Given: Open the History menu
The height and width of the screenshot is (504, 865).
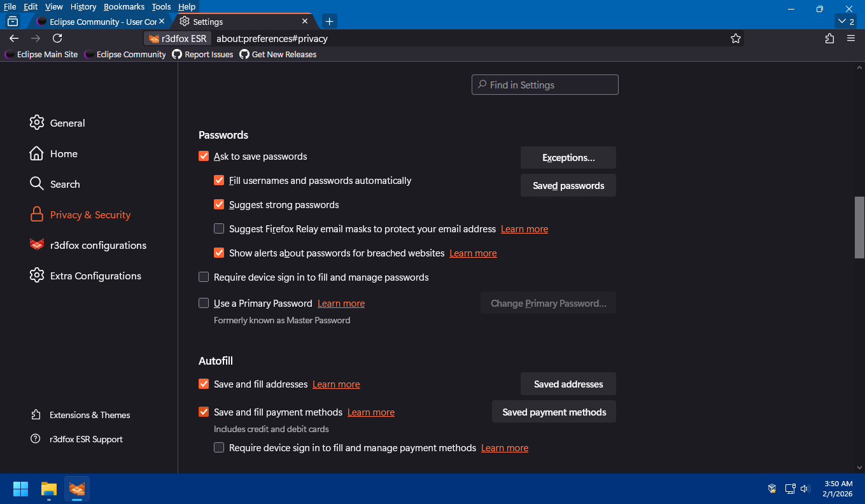Looking at the screenshot, I should (x=83, y=6).
